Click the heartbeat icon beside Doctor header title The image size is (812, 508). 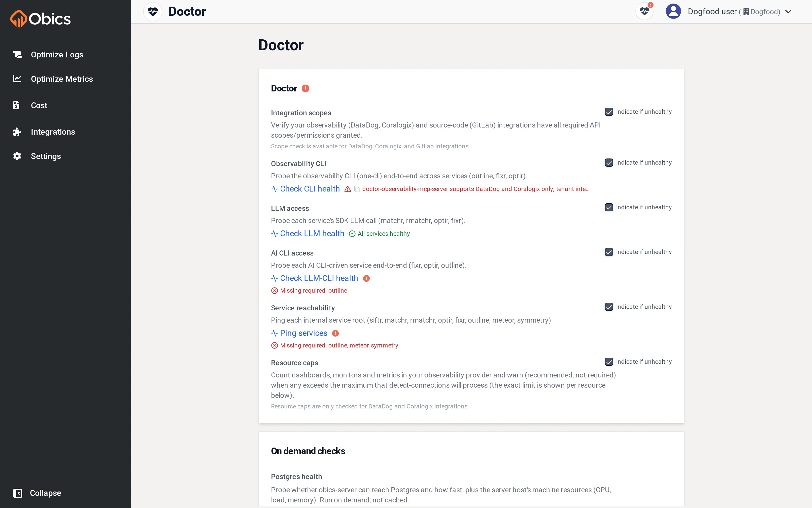tap(153, 12)
